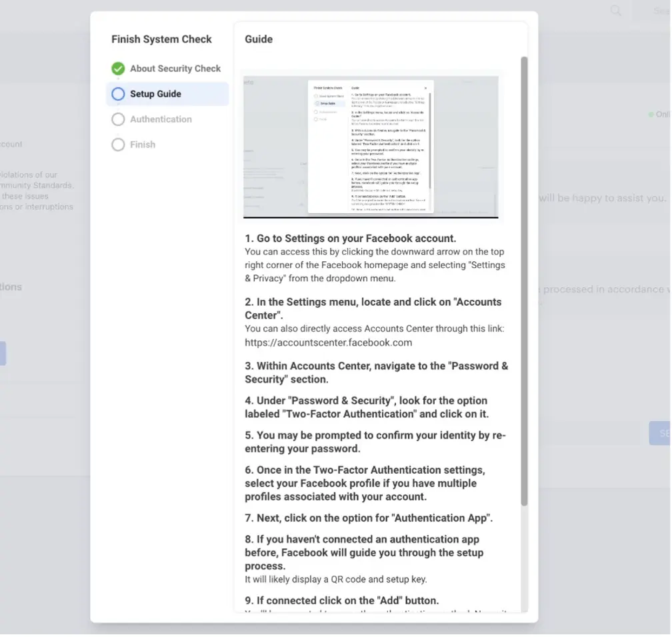Viewport: 672px width, 637px height.
Task: Click the Guide heading
Action: click(259, 39)
